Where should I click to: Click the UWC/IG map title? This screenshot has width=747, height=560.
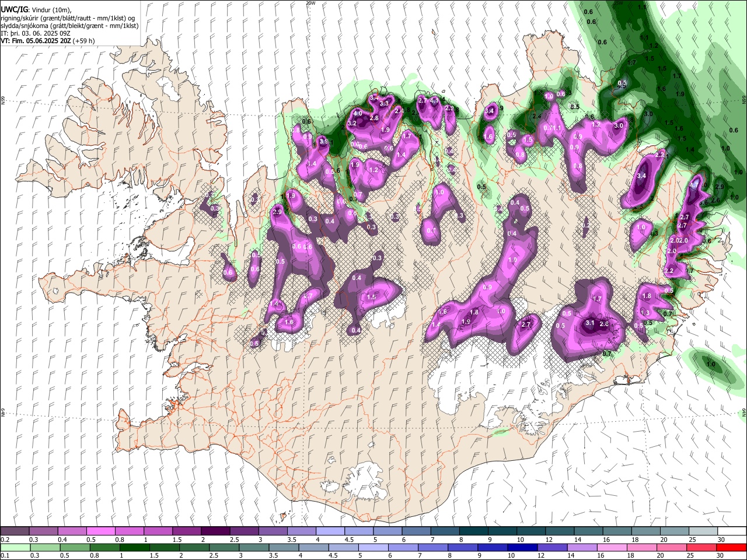[x=13, y=9]
